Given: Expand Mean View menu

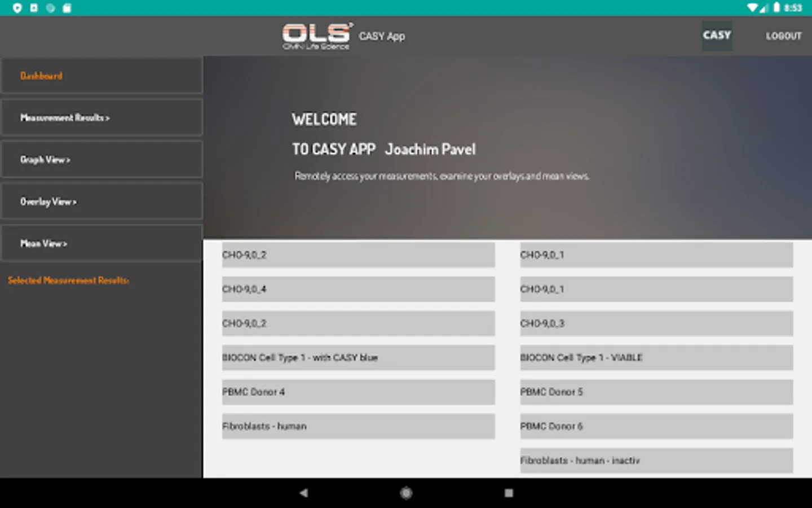Looking at the screenshot, I should (101, 243).
